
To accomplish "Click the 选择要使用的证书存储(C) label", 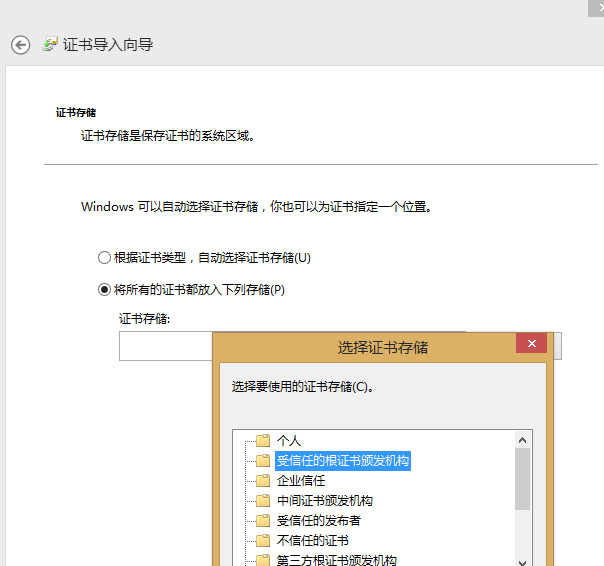I will [303, 386].
